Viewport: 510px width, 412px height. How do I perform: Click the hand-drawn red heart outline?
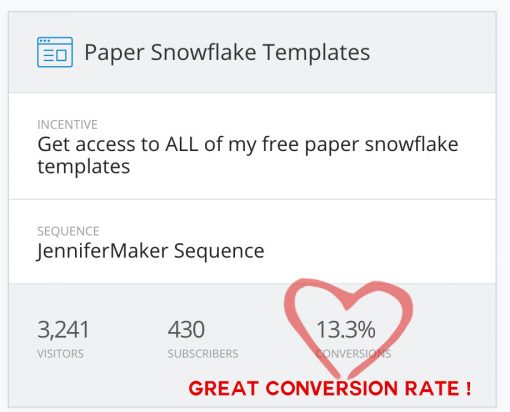click(x=349, y=328)
